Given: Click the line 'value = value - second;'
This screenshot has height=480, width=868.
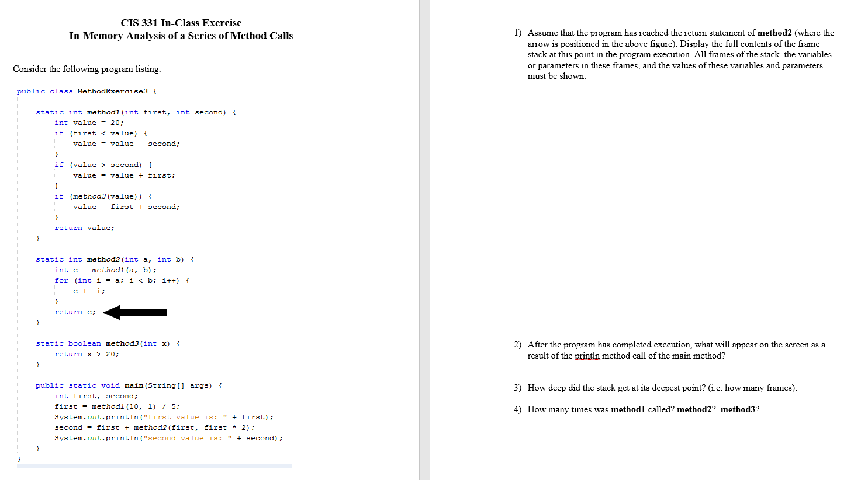Looking at the screenshot, I should [126, 144].
